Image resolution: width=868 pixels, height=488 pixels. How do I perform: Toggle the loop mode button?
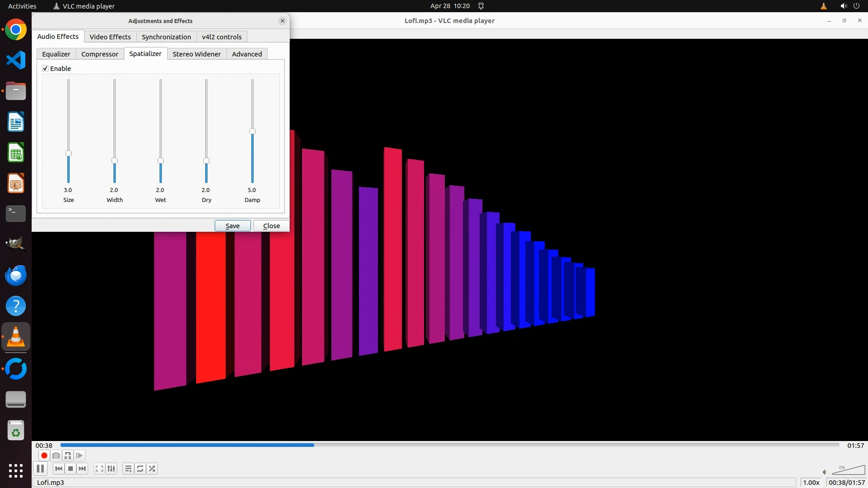tap(140, 469)
